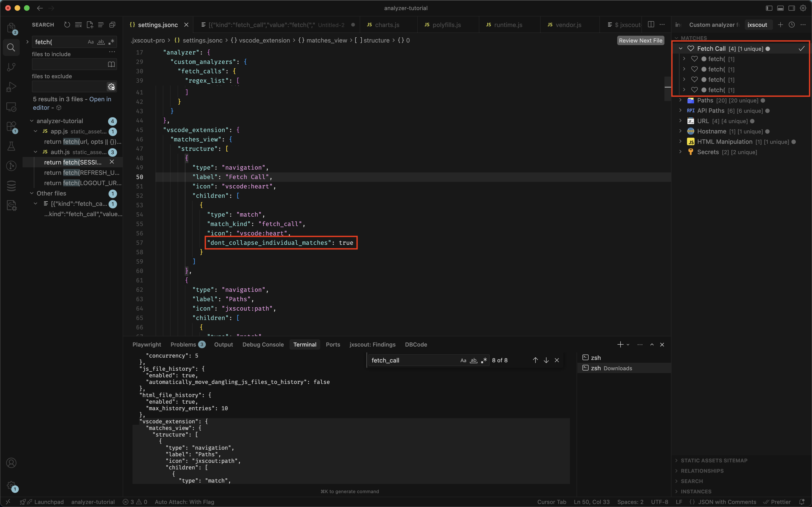The image size is (812, 507).
Task: Open Debug Console panel tab
Action: click(263, 345)
